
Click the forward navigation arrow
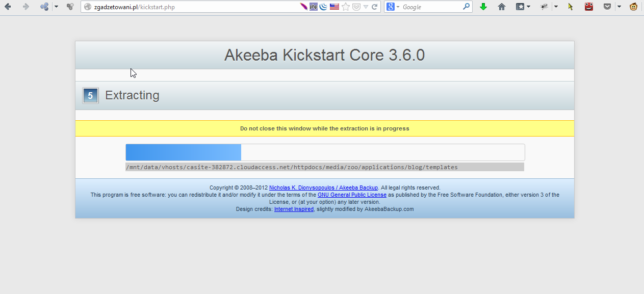click(x=25, y=7)
